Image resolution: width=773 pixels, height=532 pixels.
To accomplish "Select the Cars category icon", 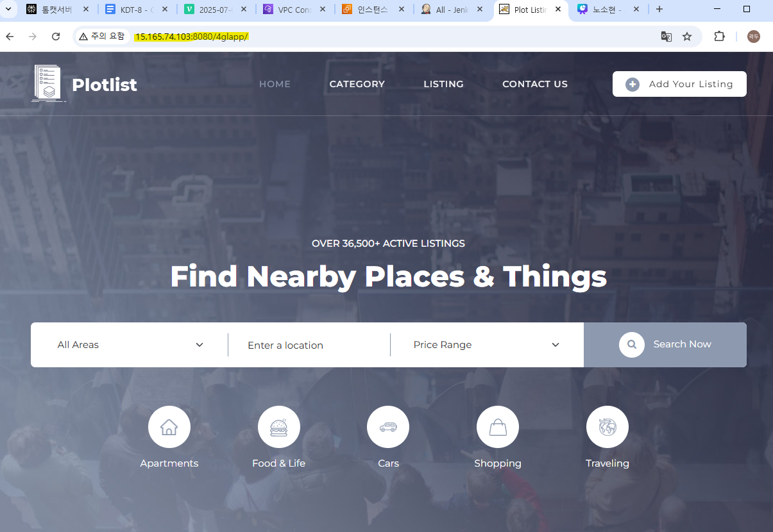I will coord(388,427).
